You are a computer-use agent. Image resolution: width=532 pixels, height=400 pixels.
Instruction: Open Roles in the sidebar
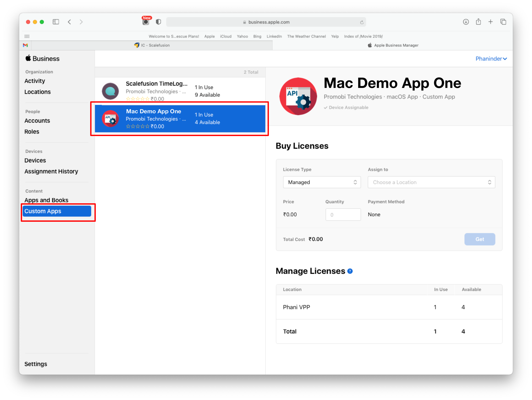(x=32, y=132)
